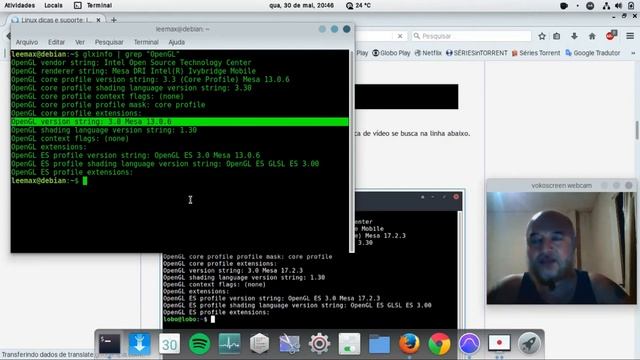Launch Spotify from the dock

click(199, 344)
